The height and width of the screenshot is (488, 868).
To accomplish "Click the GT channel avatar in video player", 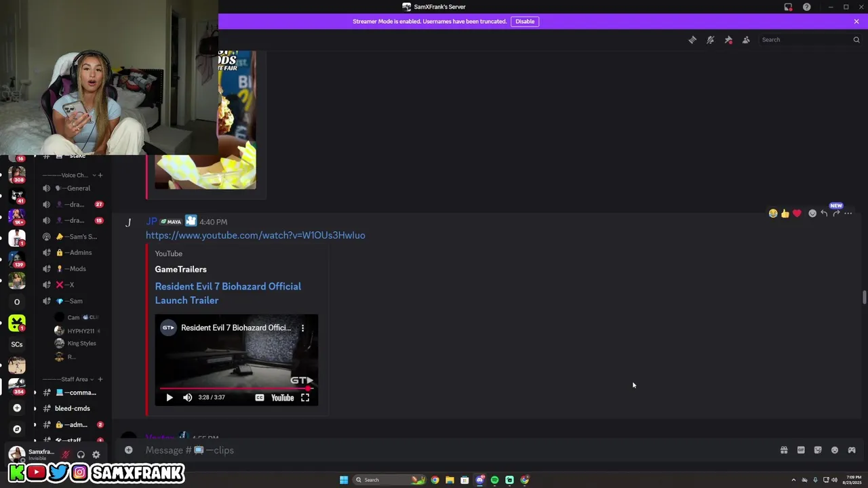I will 167,328.
